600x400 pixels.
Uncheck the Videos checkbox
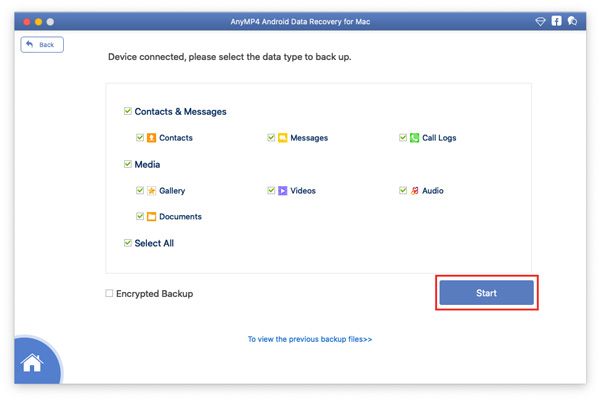click(x=271, y=190)
